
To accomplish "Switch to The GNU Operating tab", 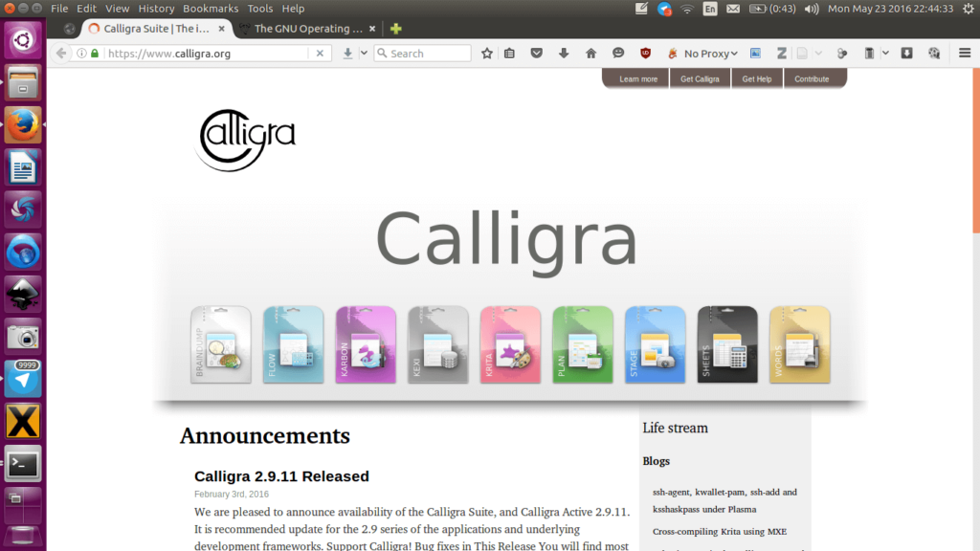I will (x=308, y=29).
